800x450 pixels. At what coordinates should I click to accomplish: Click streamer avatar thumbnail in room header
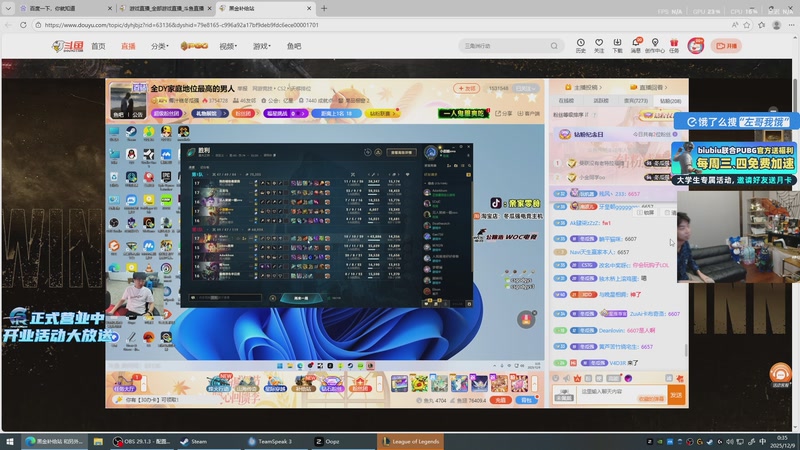click(128, 101)
